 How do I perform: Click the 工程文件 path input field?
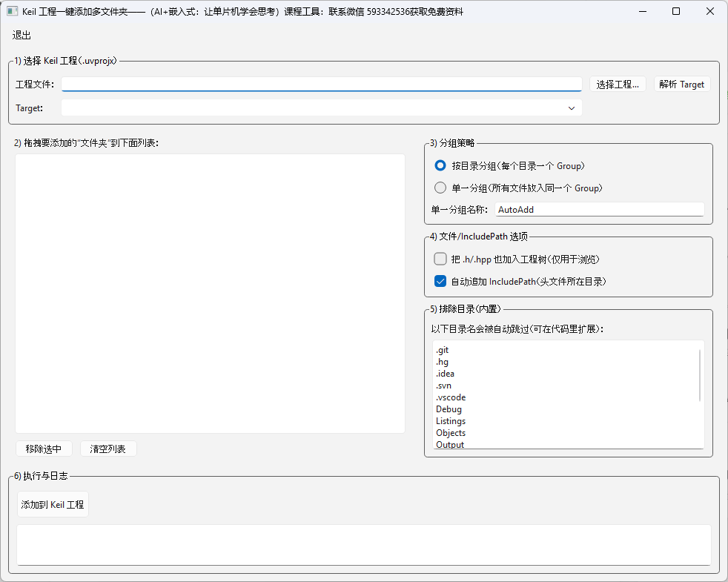(x=321, y=84)
